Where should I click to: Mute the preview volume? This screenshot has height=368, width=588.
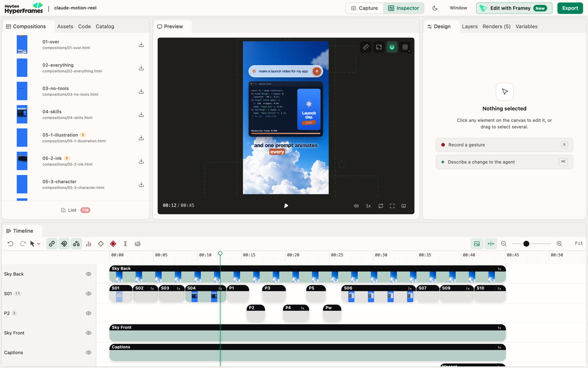point(356,206)
